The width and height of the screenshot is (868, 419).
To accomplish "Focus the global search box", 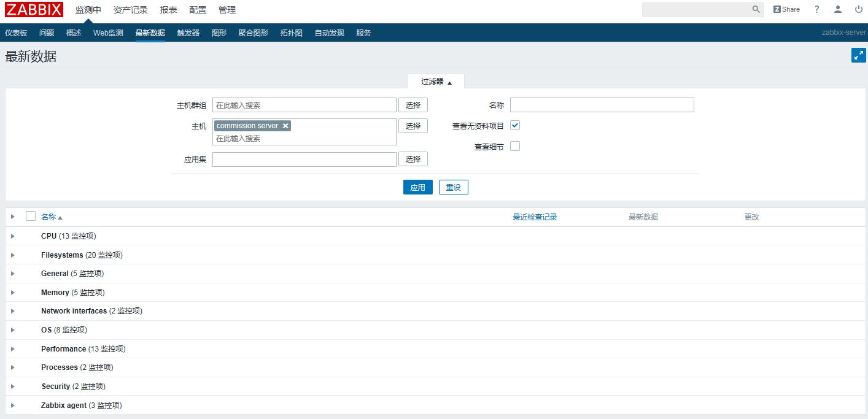I will (696, 9).
